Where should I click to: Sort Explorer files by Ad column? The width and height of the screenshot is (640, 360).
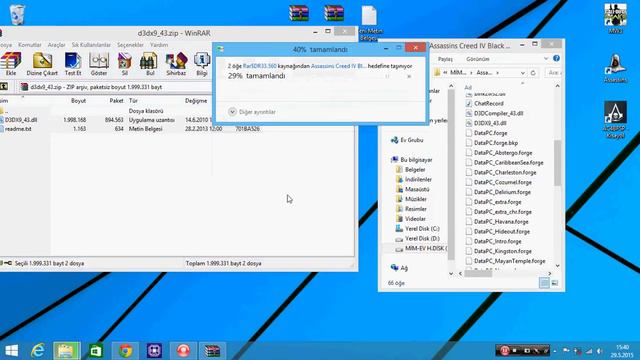point(468,87)
